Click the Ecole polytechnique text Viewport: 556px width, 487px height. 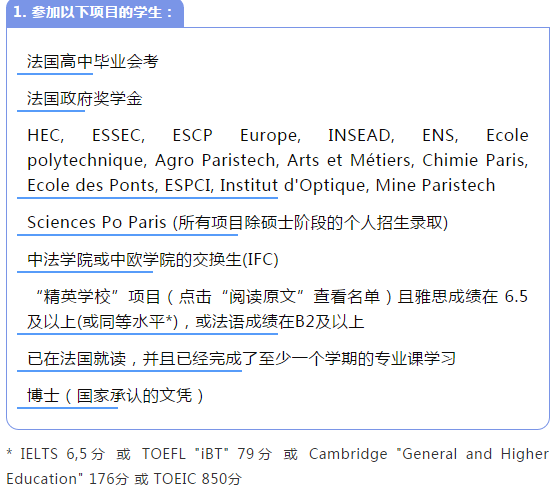pyautogui.click(x=278, y=148)
